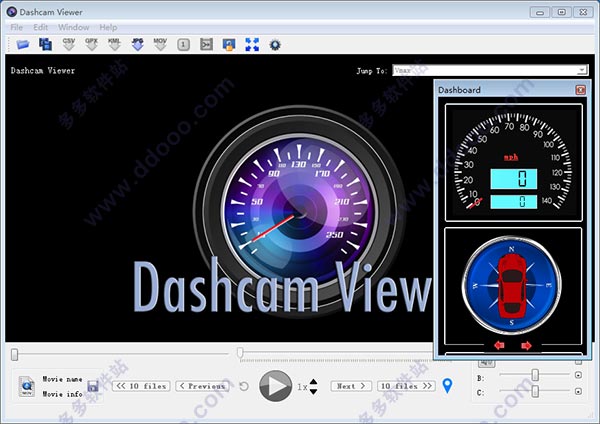Decrease playback speed with down arrow
The width and height of the screenshot is (600, 424).
tap(313, 391)
